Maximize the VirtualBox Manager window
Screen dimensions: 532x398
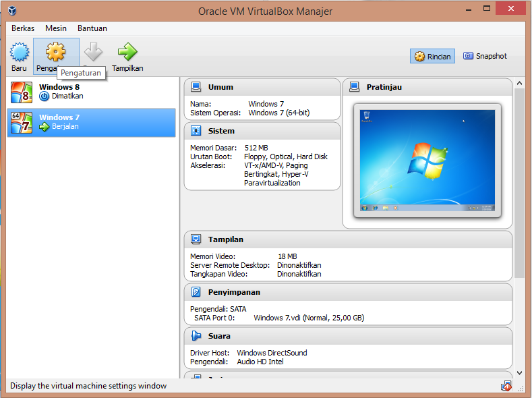487,9
